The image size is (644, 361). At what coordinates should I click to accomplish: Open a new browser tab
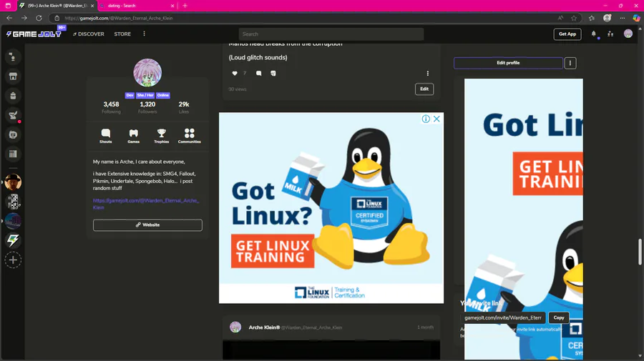[185, 6]
